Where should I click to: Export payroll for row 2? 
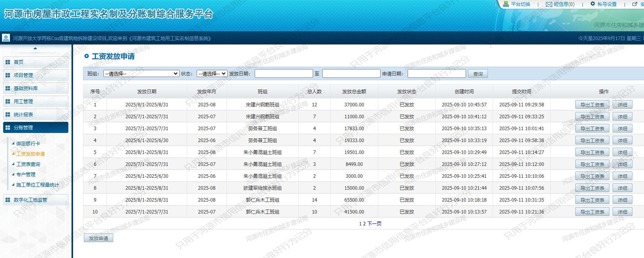point(592,117)
